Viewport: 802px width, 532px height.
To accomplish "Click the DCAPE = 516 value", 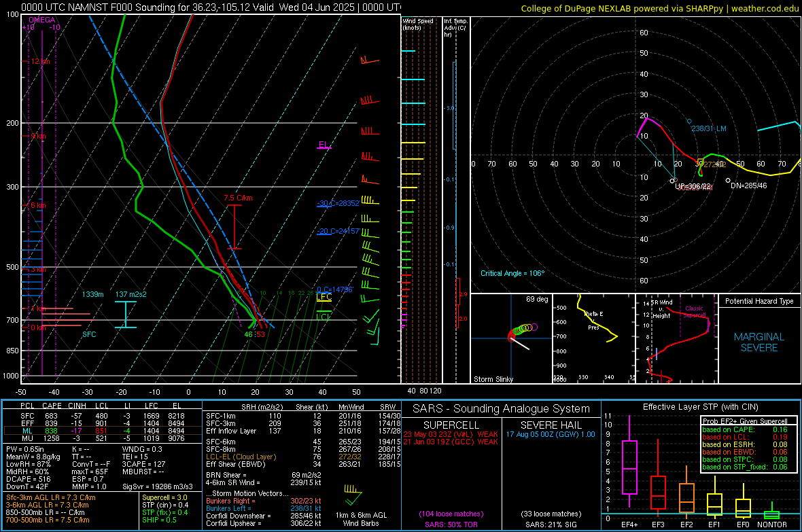I will [28, 479].
